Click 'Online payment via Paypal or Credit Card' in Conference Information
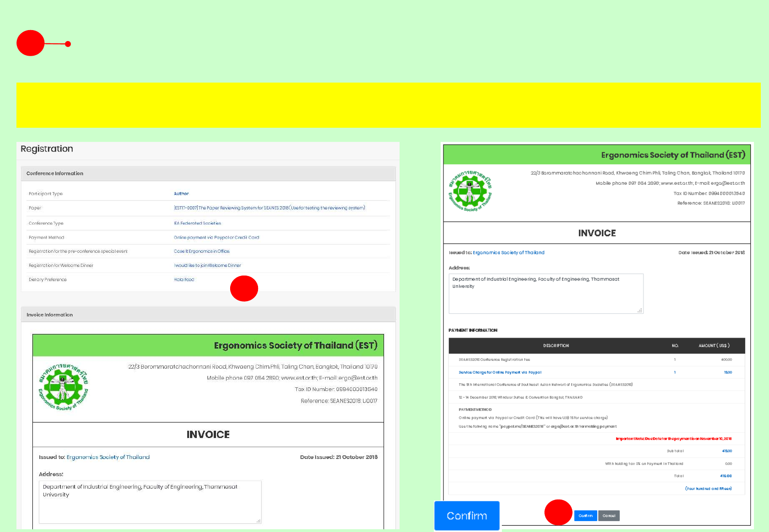This screenshot has height=532, width=769. pyautogui.click(x=216, y=237)
